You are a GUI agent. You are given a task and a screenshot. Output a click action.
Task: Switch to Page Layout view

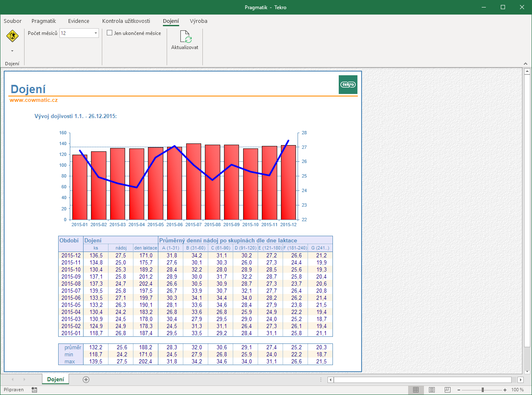432,390
